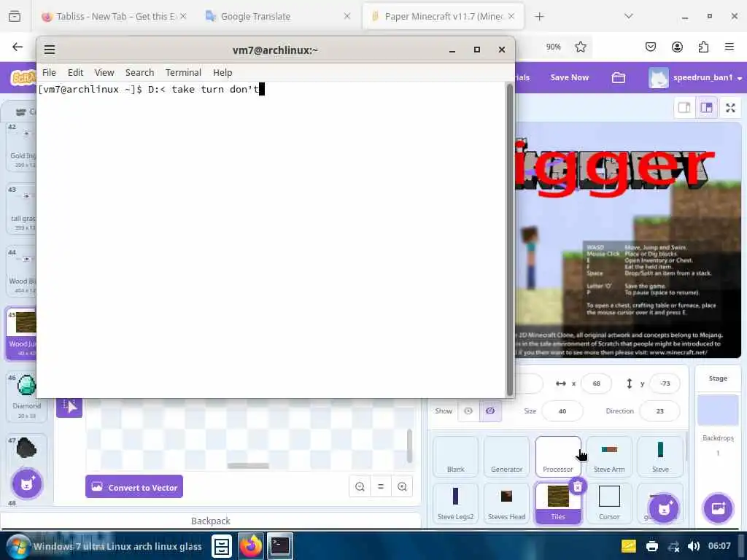Click the 90% zoom level indicator

[553, 47]
